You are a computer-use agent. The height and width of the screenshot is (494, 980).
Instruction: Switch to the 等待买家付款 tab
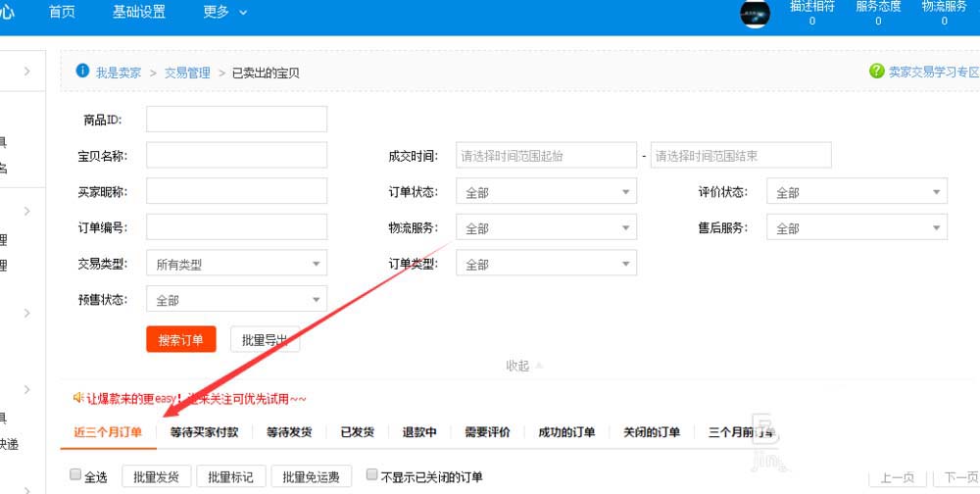click(204, 432)
